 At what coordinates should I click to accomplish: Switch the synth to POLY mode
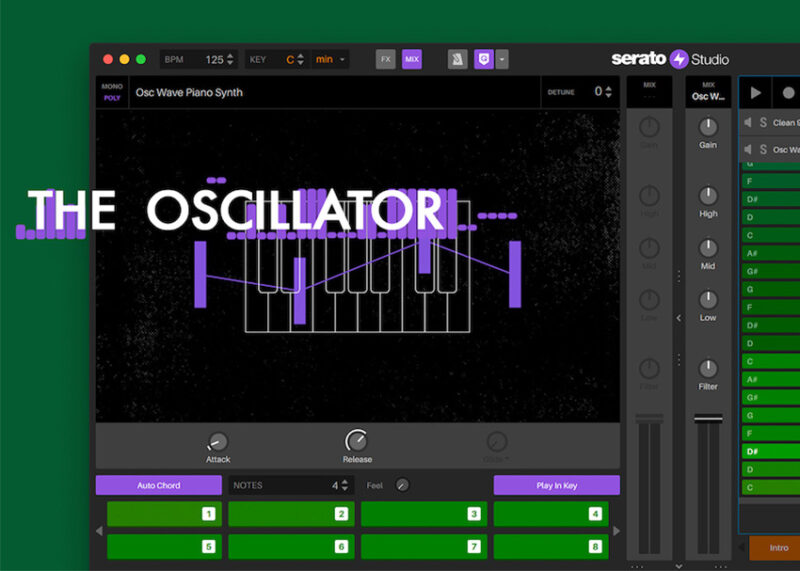(112, 98)
